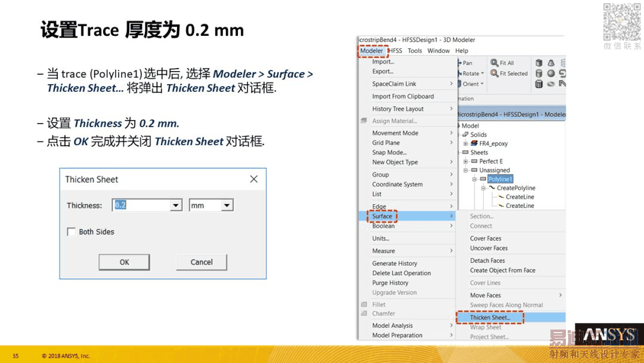Click the Fit All magnifier icon
This screenshot has height=363, width=644.
pyautogui.click(x=494, y=63)
